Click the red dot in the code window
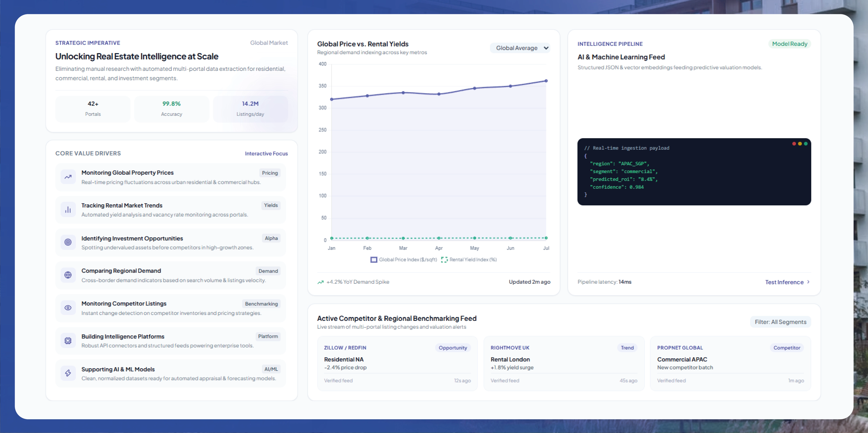The width and height of the screenshot is (868, 433). [794, 144]
